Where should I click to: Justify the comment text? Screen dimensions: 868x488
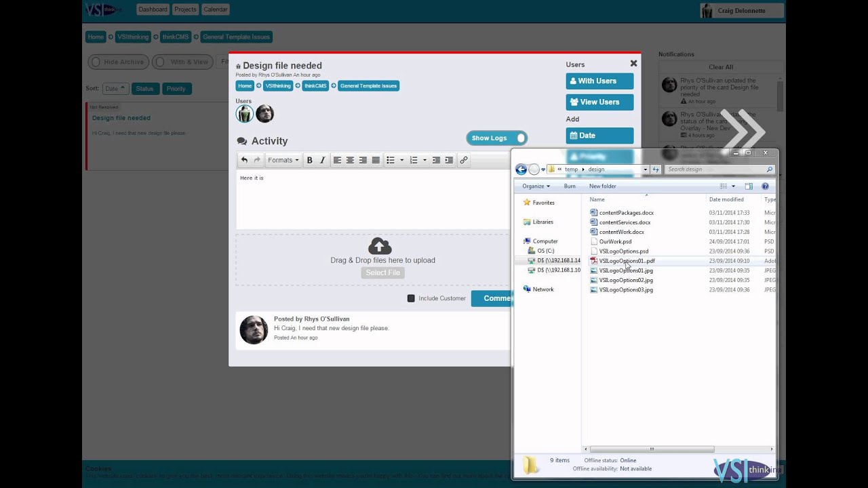coord(376,160)
